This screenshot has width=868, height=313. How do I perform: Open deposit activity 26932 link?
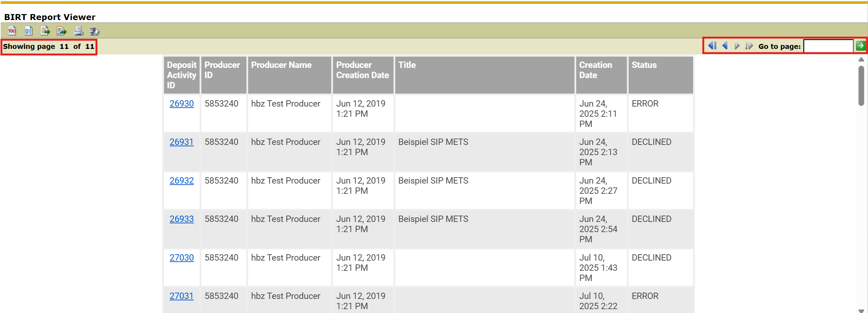click(x=182, y=181)
